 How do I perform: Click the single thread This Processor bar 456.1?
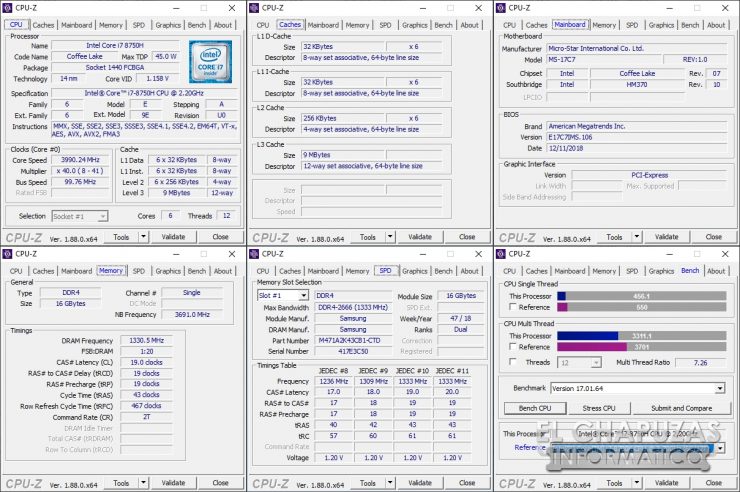(x=641, y=296)
